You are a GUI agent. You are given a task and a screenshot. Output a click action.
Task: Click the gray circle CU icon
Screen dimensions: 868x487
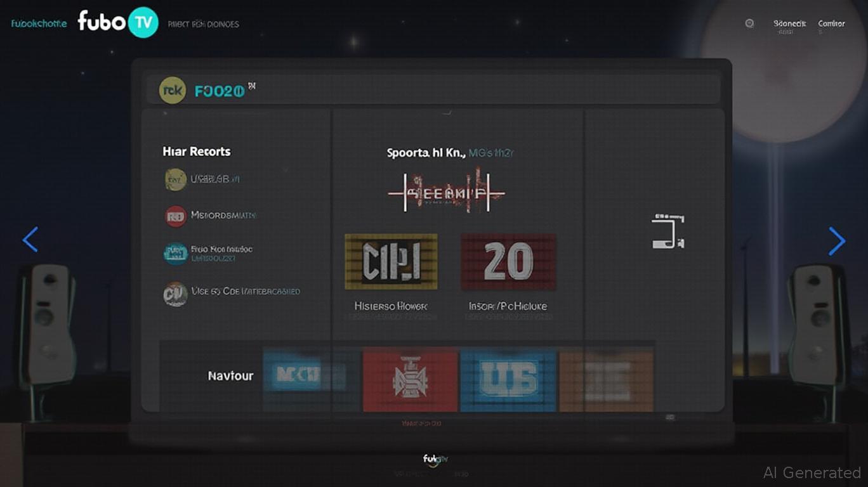(175, 294)
